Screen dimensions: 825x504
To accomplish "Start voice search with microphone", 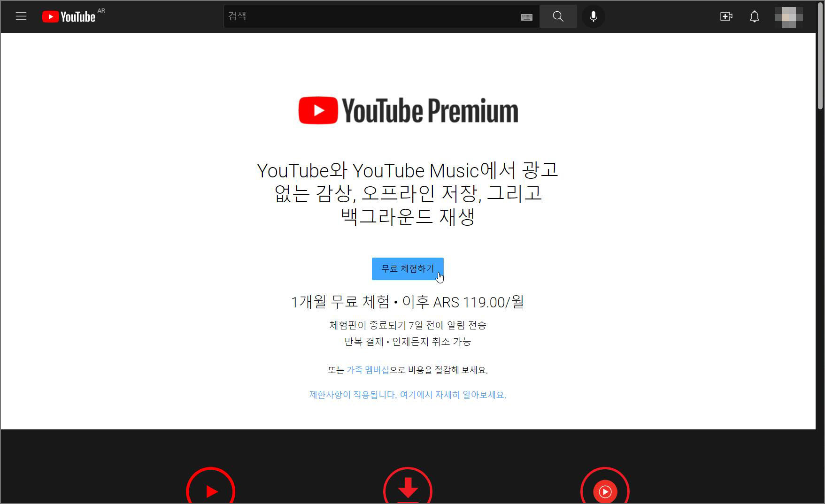I will click(x=594, y=16).
